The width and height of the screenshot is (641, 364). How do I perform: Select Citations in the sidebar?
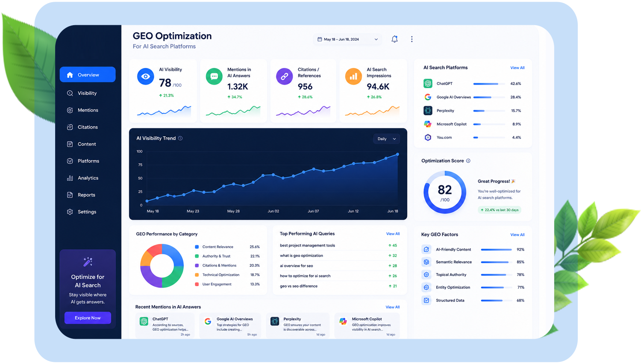pos(88,127)
